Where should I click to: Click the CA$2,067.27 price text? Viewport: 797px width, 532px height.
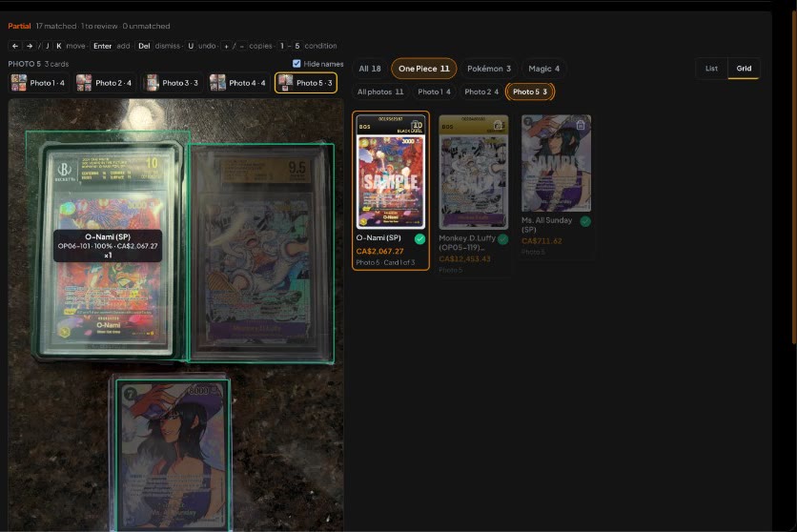click(x=379, y=251)
